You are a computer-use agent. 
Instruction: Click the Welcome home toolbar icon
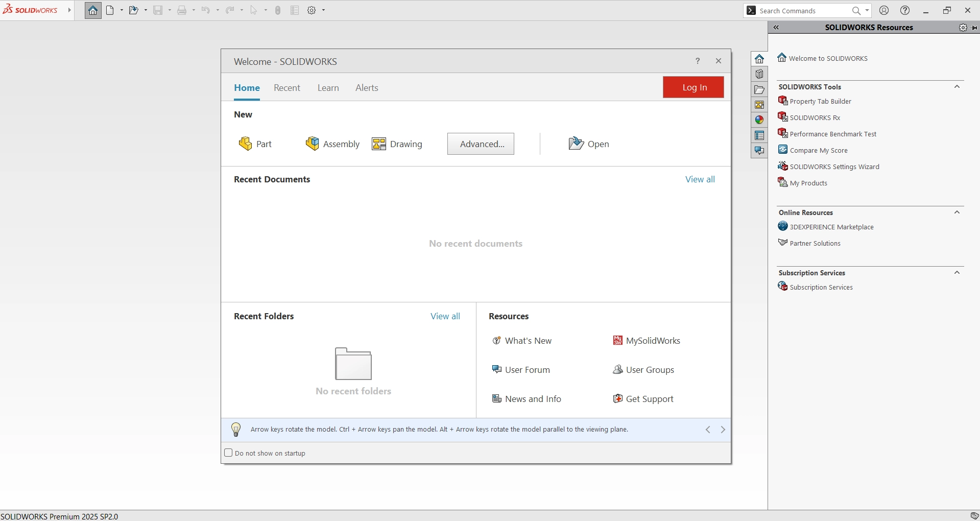tap(93, 10)
